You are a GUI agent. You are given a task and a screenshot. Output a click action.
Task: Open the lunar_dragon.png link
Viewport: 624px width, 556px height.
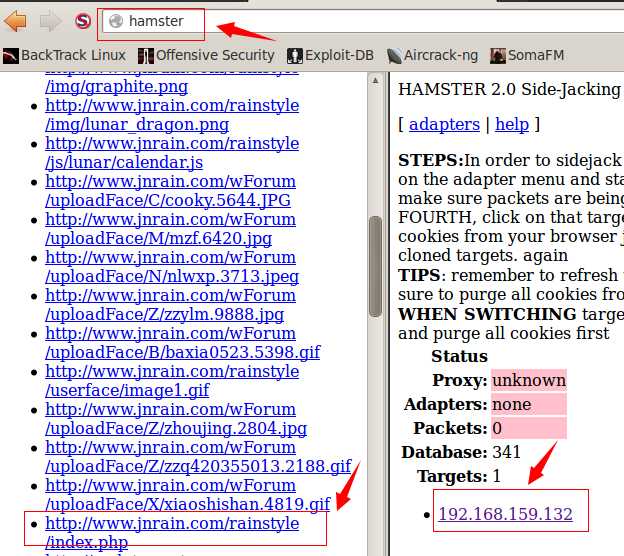coord(172,115)
